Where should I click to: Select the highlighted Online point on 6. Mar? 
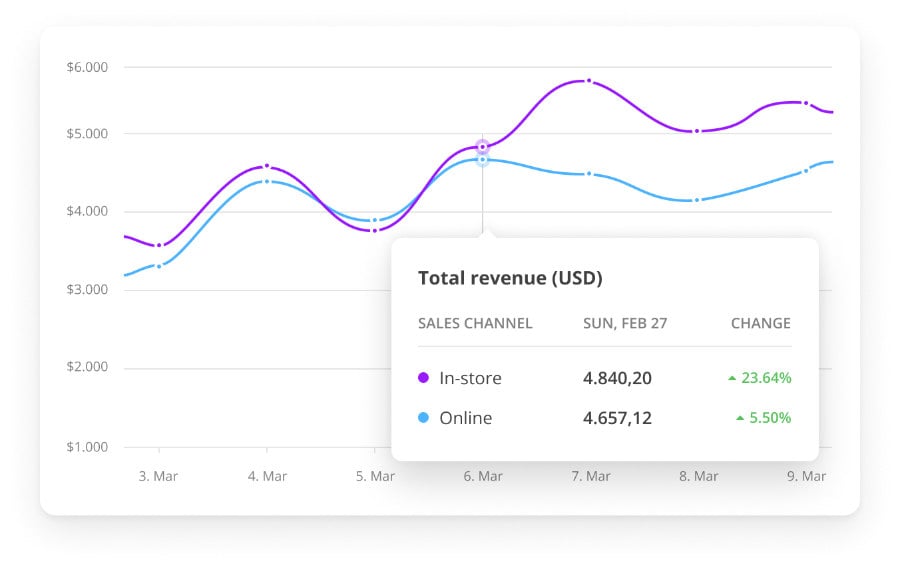483,160
